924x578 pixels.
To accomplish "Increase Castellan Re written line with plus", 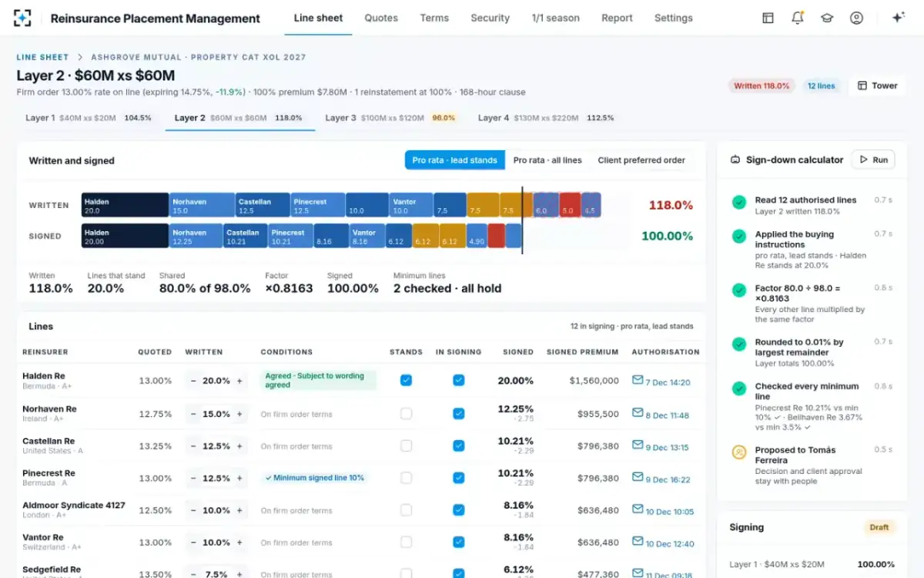I will [x=239, y=446].
